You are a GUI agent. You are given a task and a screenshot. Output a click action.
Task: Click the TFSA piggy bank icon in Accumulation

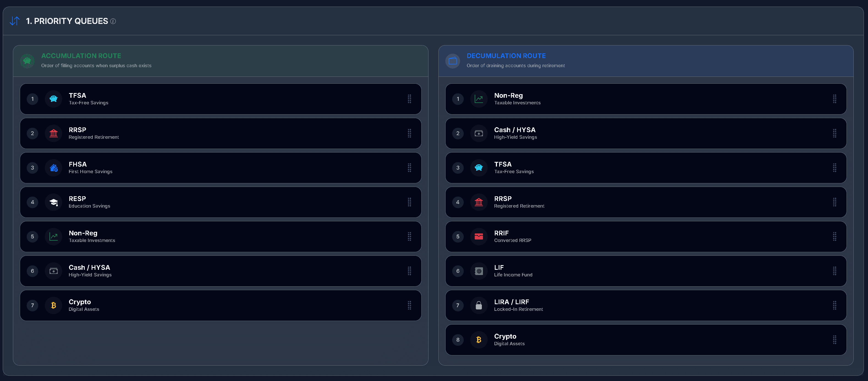pyautogui.click(x=54, y=99)
